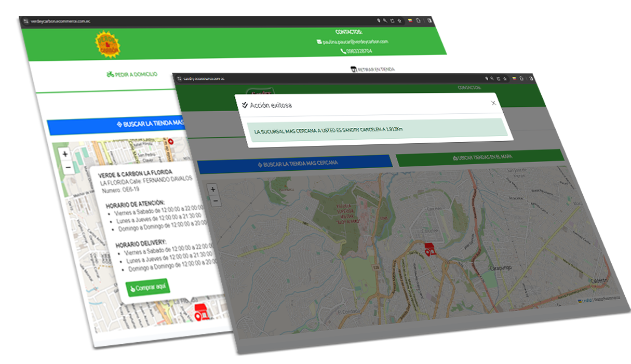Open side panel icon in Sandry browser
The width and height of the screenshot is (631, 364).
[x=531, y=78]
